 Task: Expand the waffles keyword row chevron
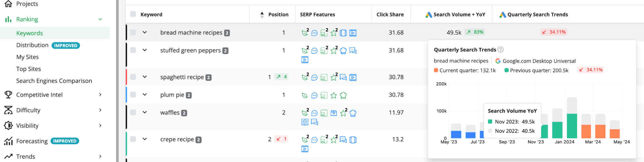click(x=145, y=112)
